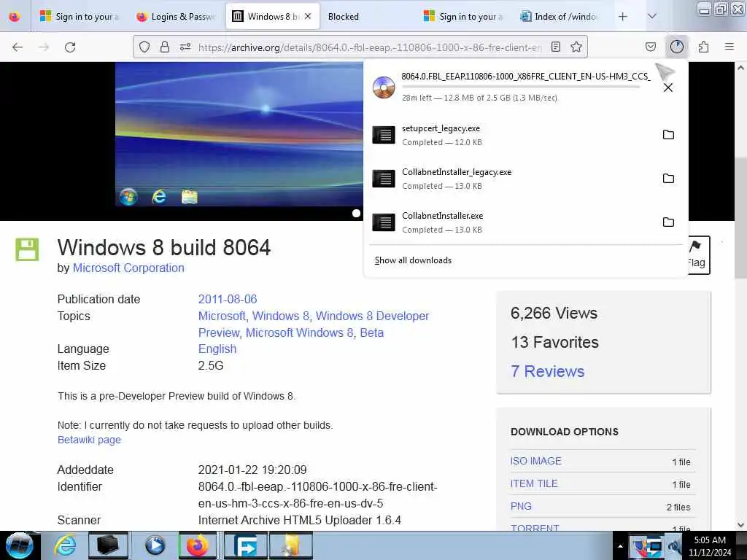The width and height of the screenshot is (747, 560).
Task: Click the green floppy software icon
Action: 27,249
